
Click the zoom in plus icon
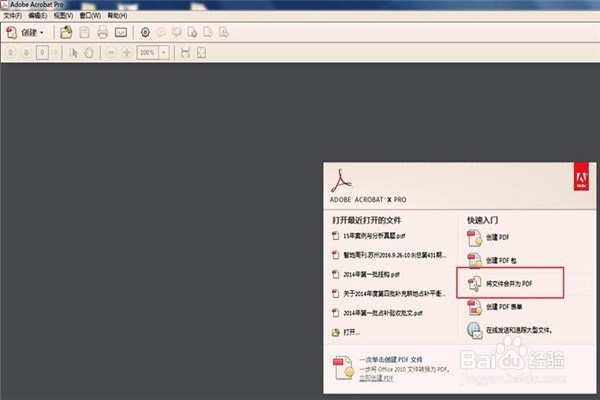tap(127, 52)
